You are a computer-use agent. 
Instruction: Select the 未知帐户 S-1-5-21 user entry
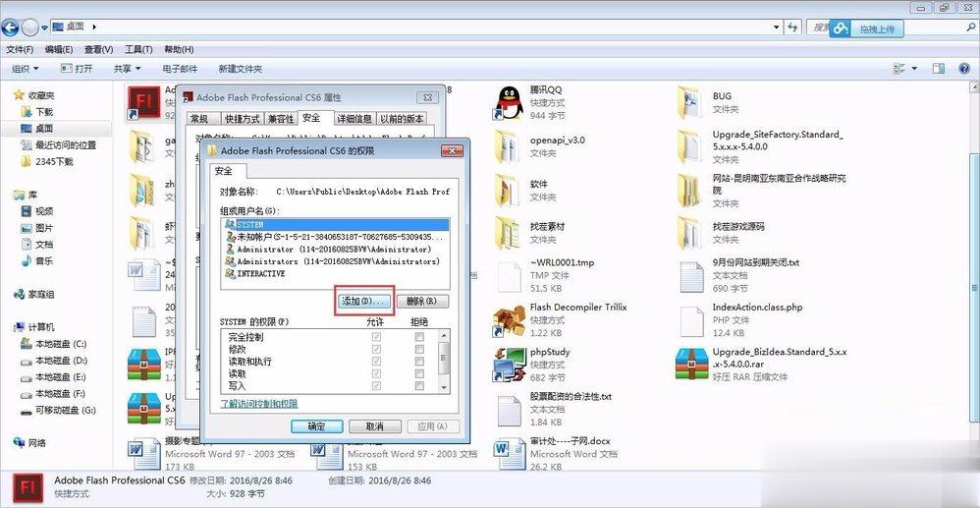point(335,237)
